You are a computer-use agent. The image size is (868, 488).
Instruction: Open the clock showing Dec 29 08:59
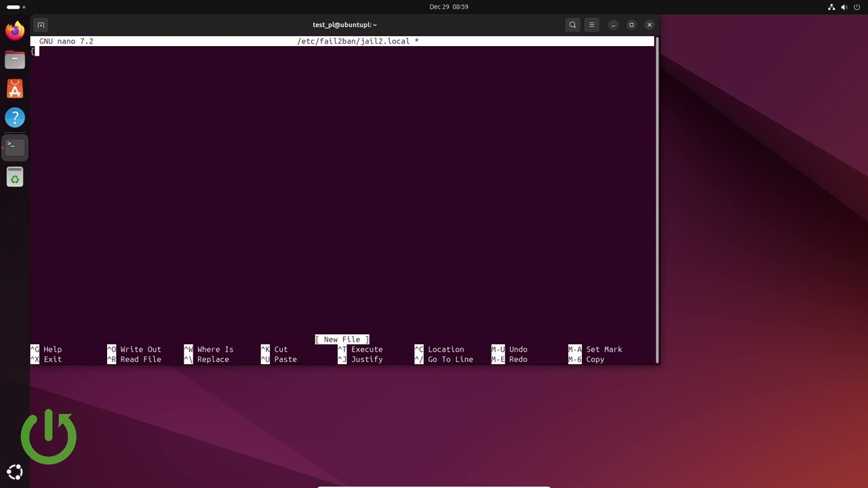449,7
